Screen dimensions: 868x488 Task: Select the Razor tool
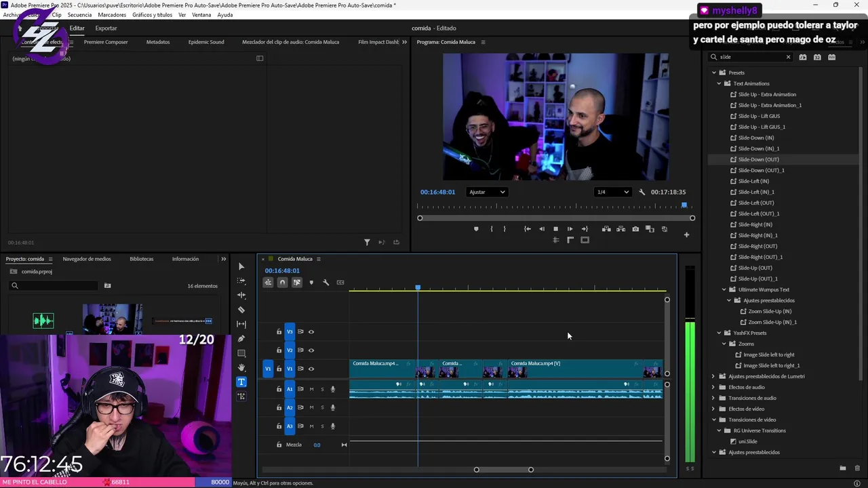241,310
